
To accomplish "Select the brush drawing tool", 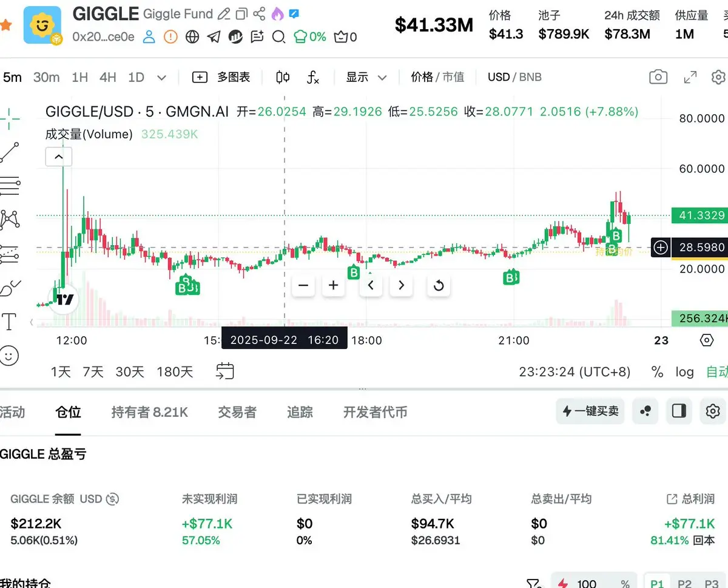I will (10, 287).
